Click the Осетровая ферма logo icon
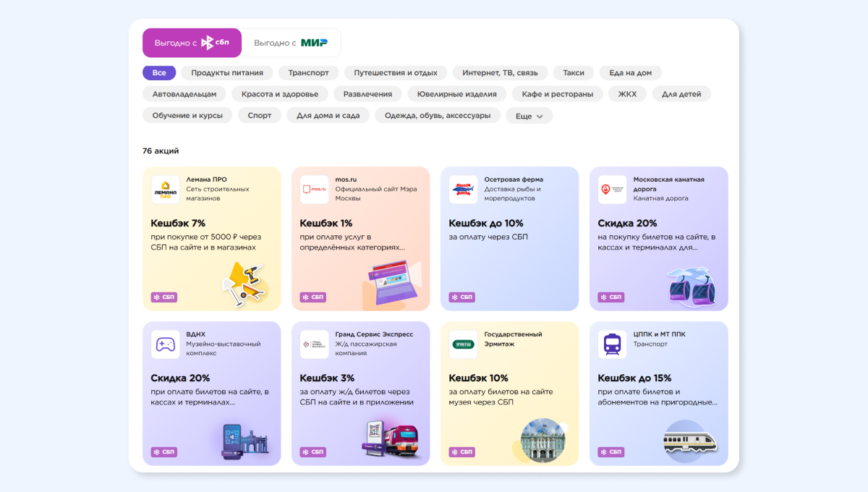868x492 pixels. point(464,190)
